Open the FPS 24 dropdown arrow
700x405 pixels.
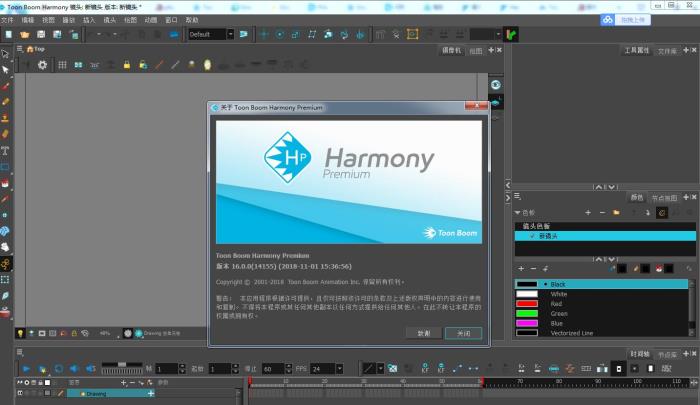[x=339, y=368]
